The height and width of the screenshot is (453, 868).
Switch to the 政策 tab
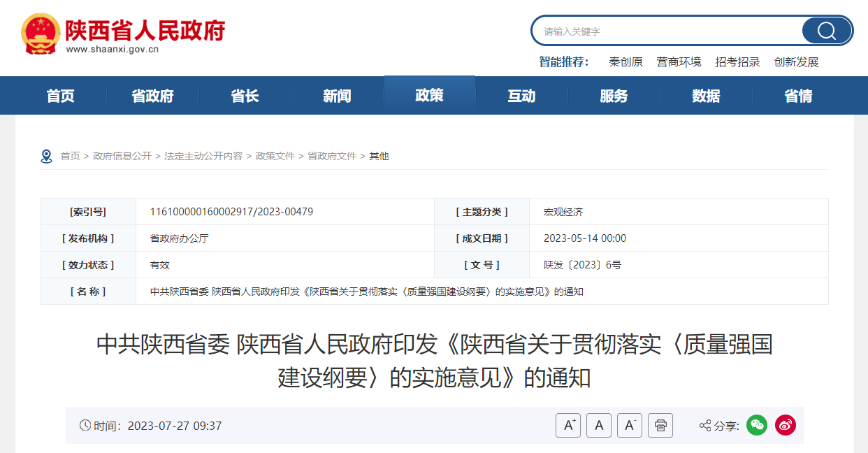(x=429, y=96)
